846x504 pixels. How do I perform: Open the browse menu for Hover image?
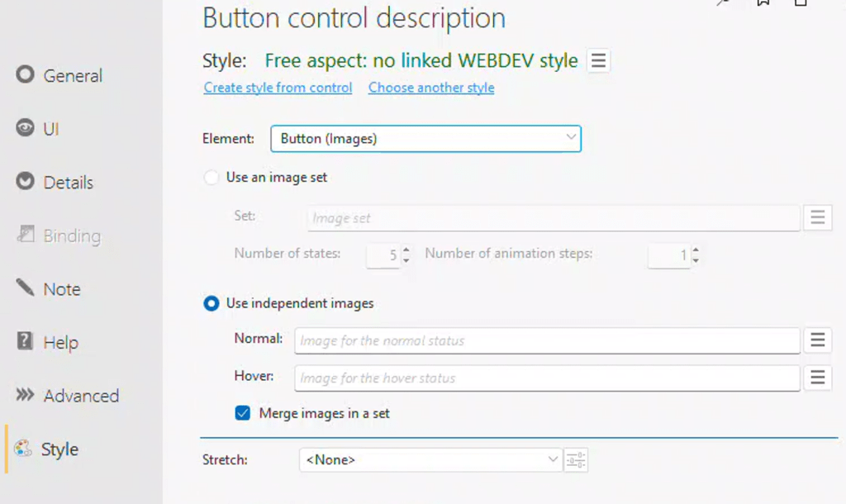click(817, 378)
